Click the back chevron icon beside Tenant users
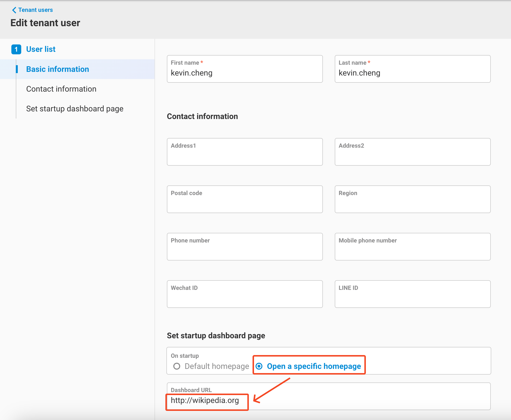This screenshot has height=420, width=511. [14, 10]
